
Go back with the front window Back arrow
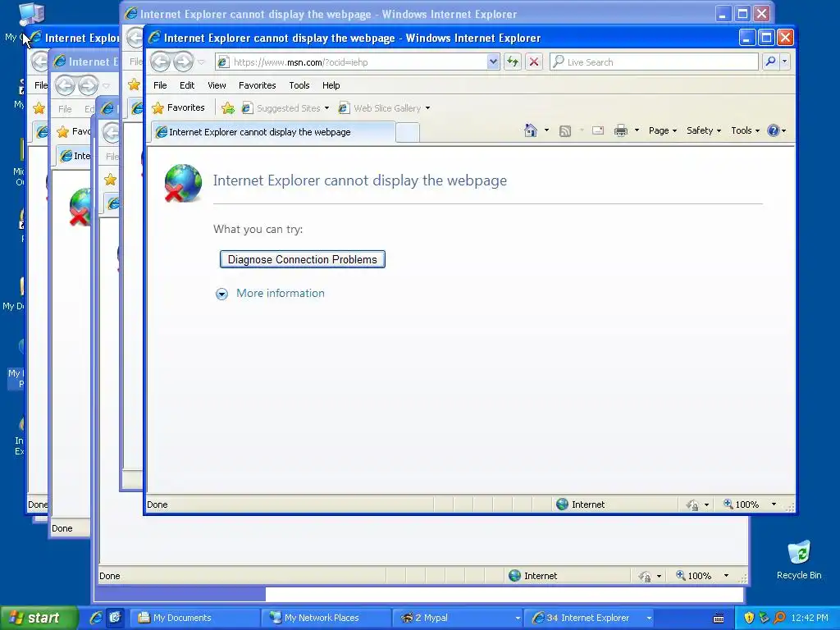[160, 62]
